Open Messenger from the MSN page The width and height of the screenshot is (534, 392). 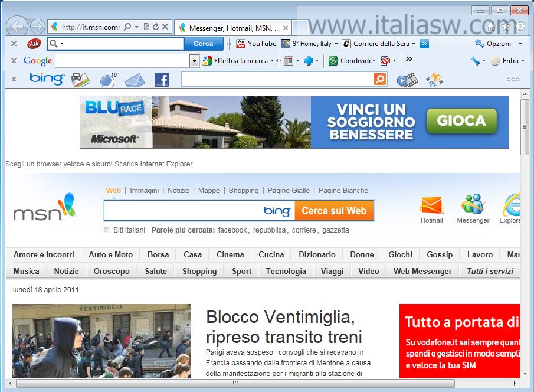[x=473, y=209]
